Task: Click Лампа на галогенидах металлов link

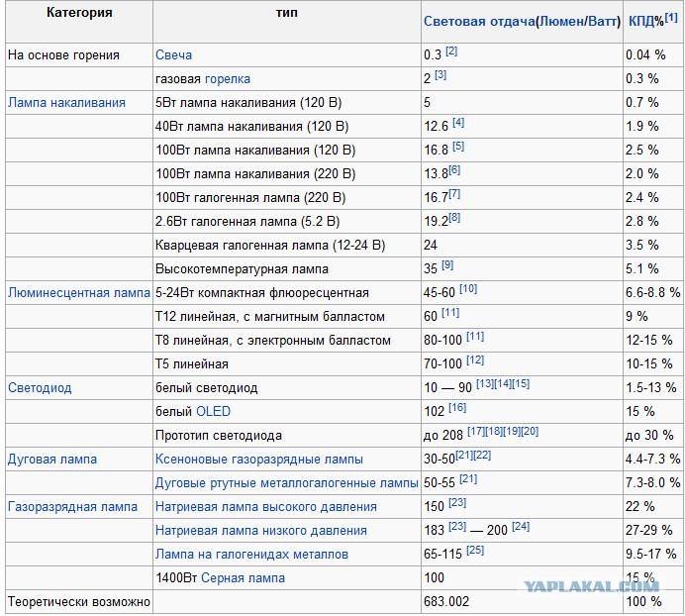Action: (251, 555)
